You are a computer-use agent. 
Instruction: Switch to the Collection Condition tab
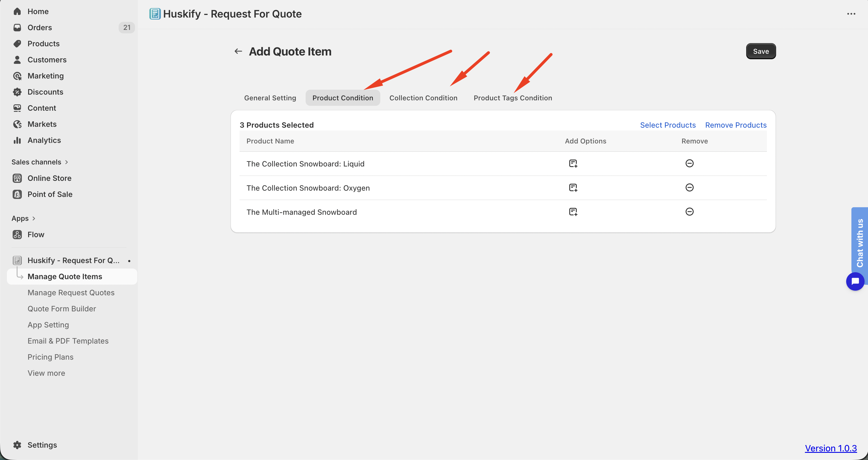pos(423,98)
